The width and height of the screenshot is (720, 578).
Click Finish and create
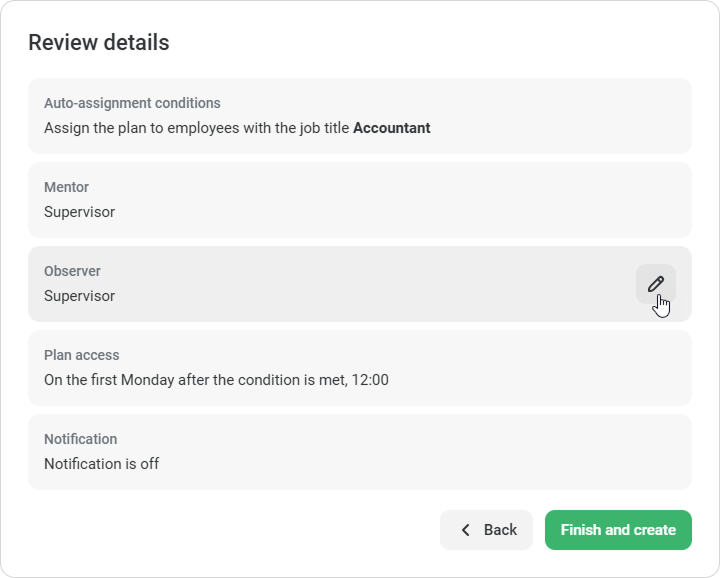(x=618, y=530)
